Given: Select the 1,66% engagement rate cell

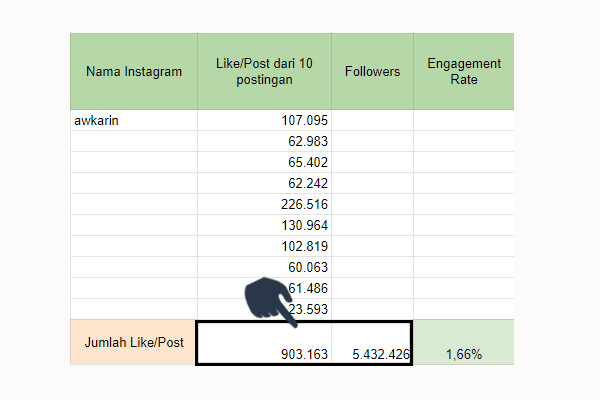Looking at the screenshot, I should (464, 342).
